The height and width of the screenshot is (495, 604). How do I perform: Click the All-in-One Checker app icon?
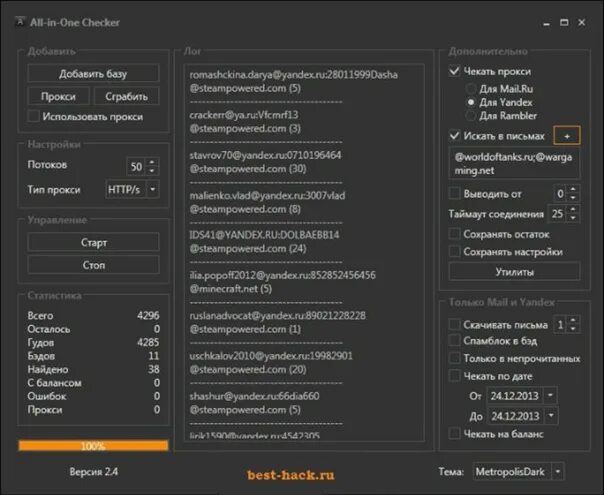tap(20, 22)
